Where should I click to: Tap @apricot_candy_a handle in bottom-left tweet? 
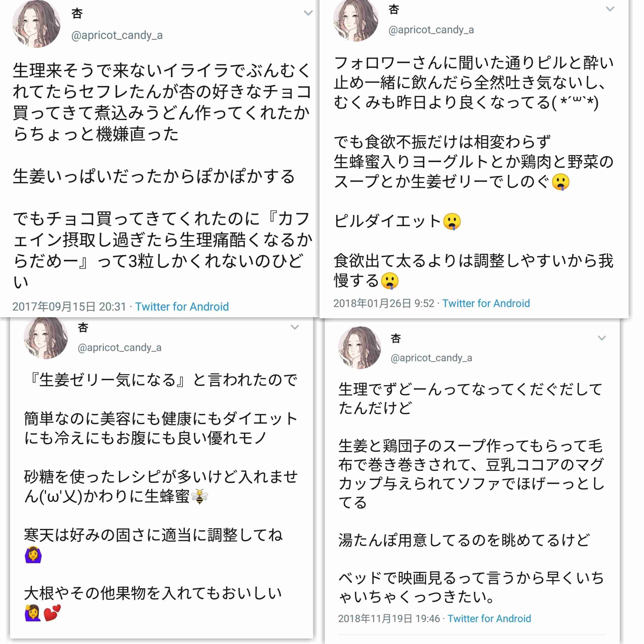119,348
